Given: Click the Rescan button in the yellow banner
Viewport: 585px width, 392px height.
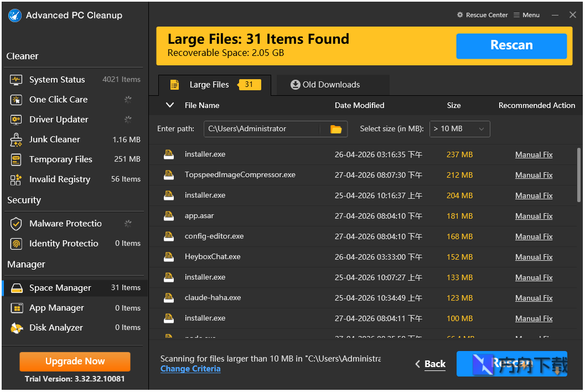Looking at the screenshot, I should tap(511, 46).
